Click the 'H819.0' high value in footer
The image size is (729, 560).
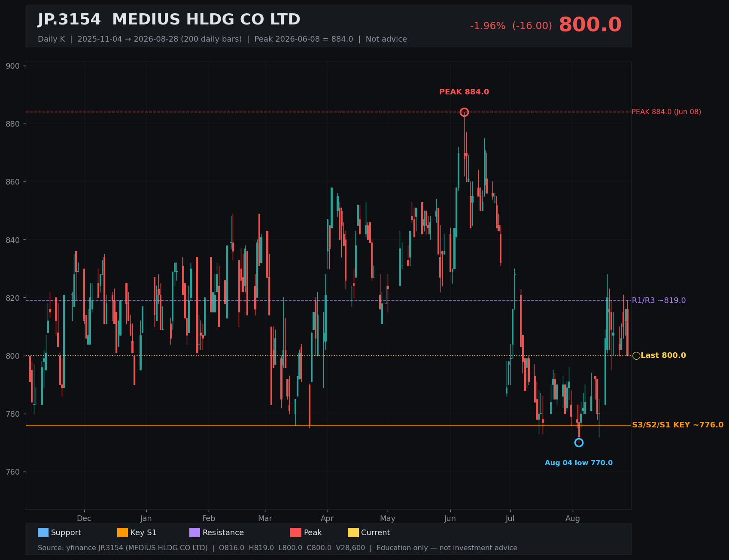[x=261, y=548]
